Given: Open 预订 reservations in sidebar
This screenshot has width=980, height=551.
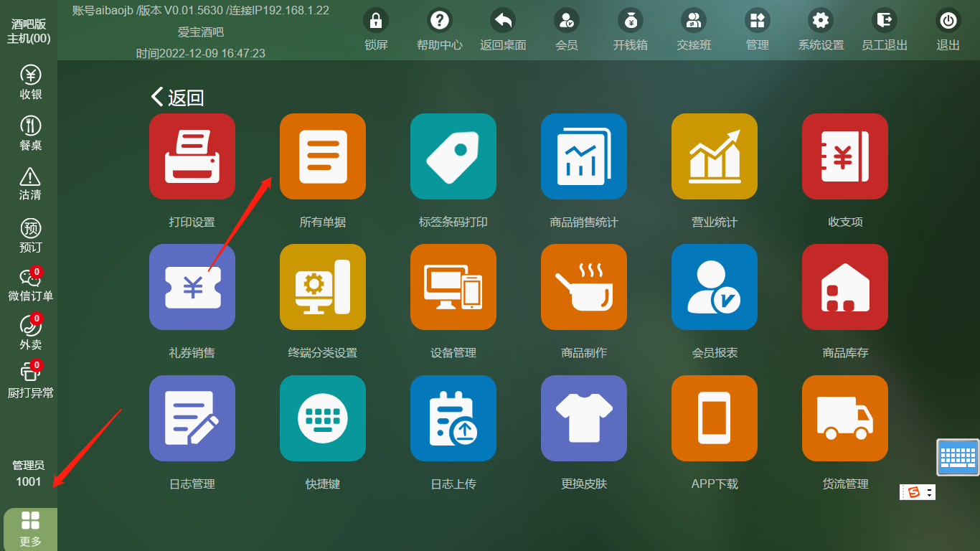Looking at the screenshot, I should [x=30, y=236].
